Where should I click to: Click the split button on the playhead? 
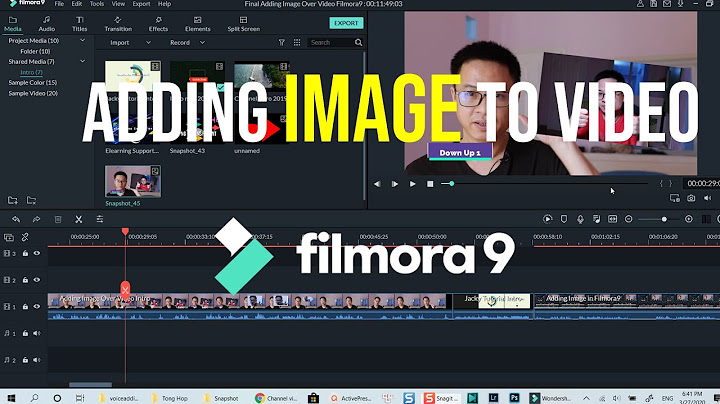click(125, 290)
